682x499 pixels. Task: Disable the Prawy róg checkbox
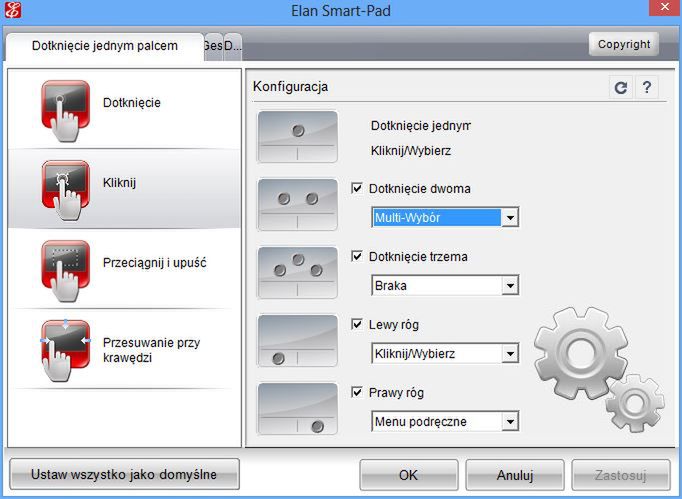coord(357,392)
